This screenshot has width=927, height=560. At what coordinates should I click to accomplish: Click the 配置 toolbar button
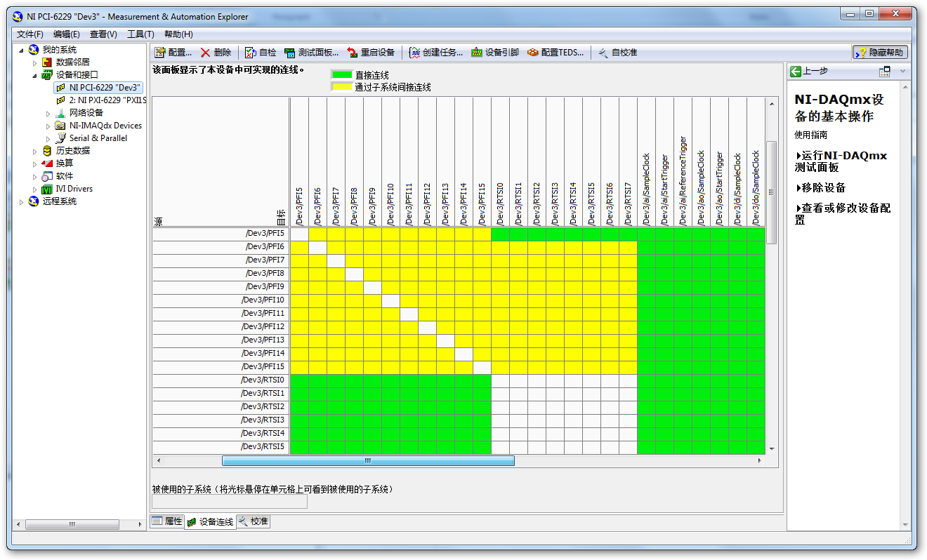tap(173, 53)
